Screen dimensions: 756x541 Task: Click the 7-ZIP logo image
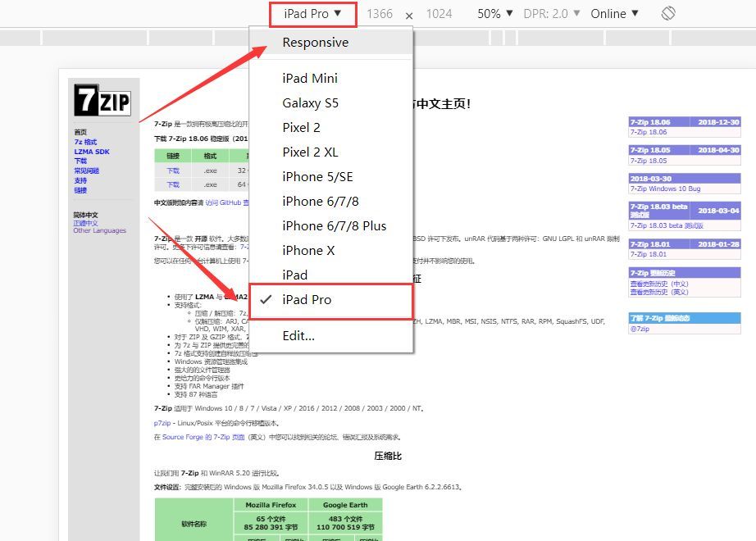(x=102, y=100)
